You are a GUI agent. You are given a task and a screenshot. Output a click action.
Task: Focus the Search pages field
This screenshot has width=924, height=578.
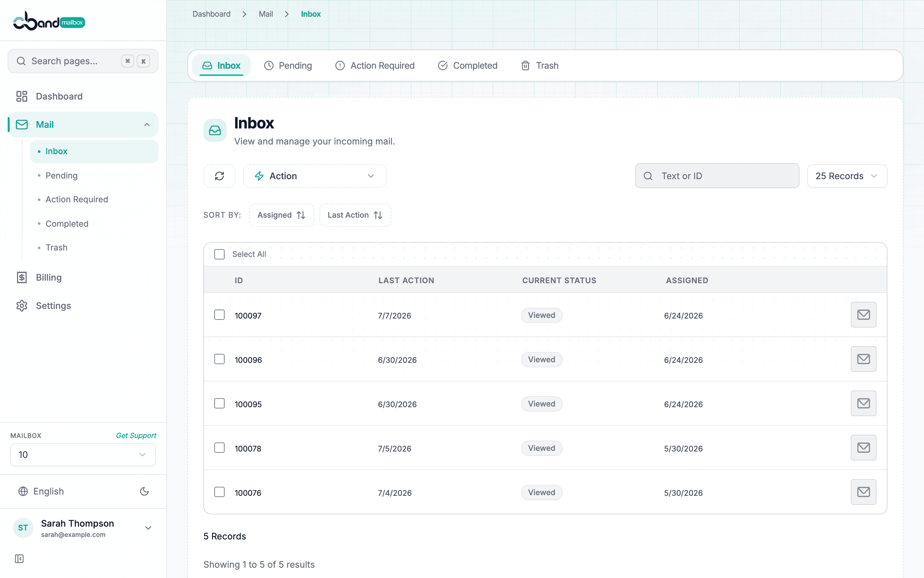pyautogui.click(x=83, y=61)
